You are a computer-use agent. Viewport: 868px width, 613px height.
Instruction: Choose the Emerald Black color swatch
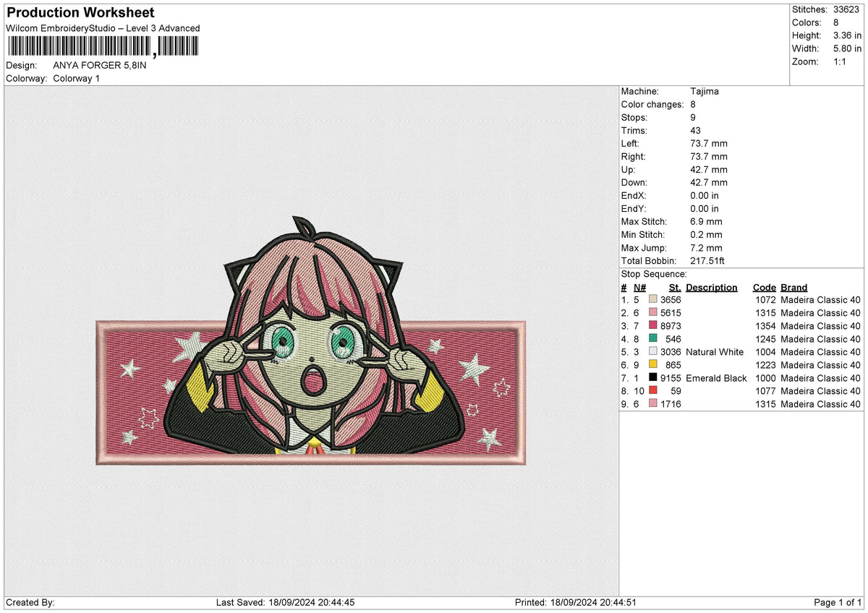coord(653,378)
